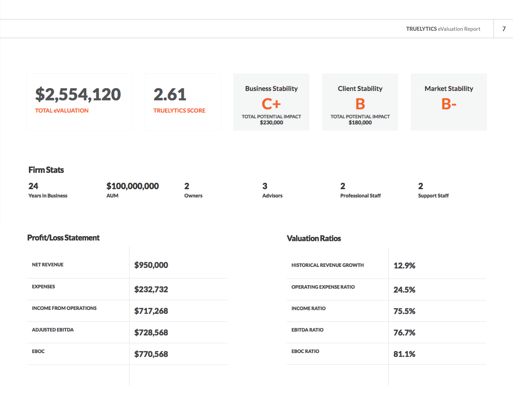This screenshot has height=411, width=532.
Task: Select the INCOME RATIO label
Action: pos(308,308)
